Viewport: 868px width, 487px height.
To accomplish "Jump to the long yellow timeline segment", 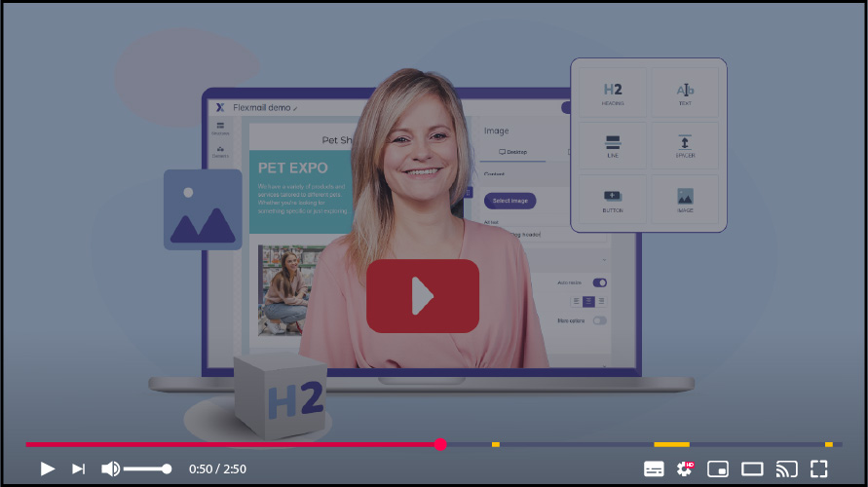I will [x=671, y=444].
